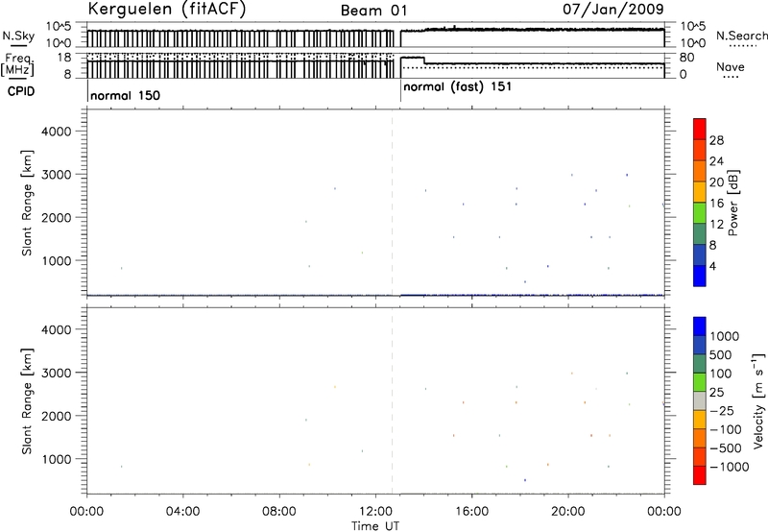Pick the yellow 16–20 dB Power color segment
This screenshot has height=532, width=768.
700,192
